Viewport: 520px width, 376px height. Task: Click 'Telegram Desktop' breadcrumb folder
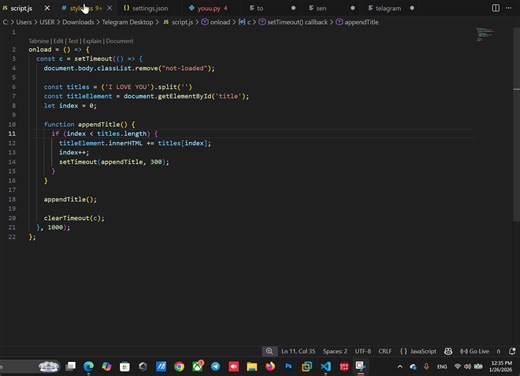[127, 22]
